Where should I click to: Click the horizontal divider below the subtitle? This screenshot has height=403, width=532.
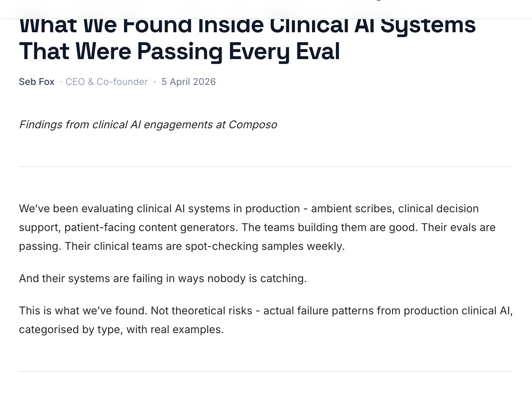266,167
